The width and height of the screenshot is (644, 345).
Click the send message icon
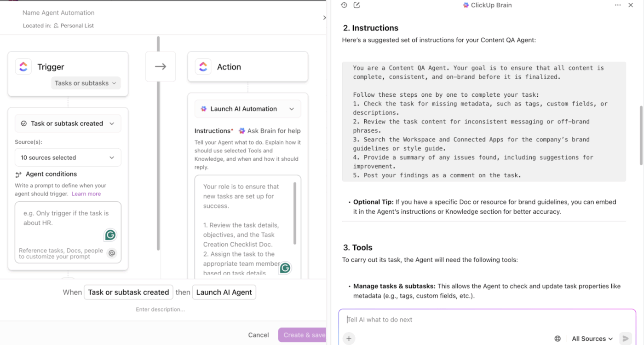627,339
